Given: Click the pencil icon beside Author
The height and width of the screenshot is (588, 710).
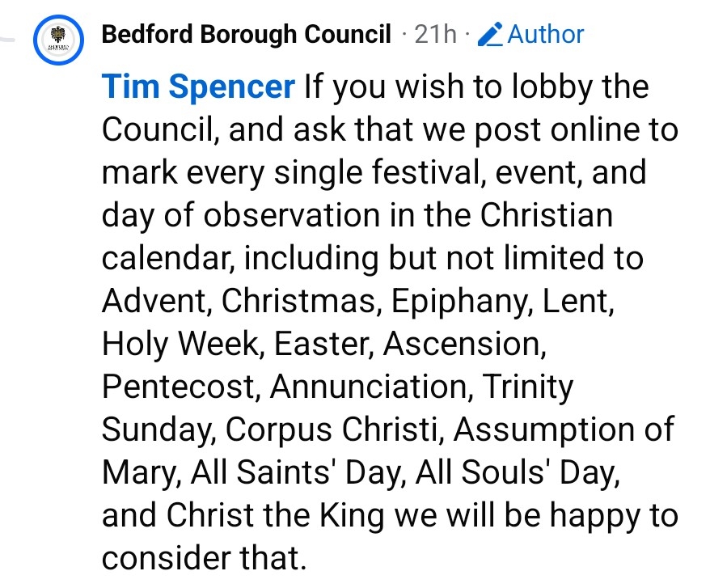Looking at the screenshot, I should point(490,35).
